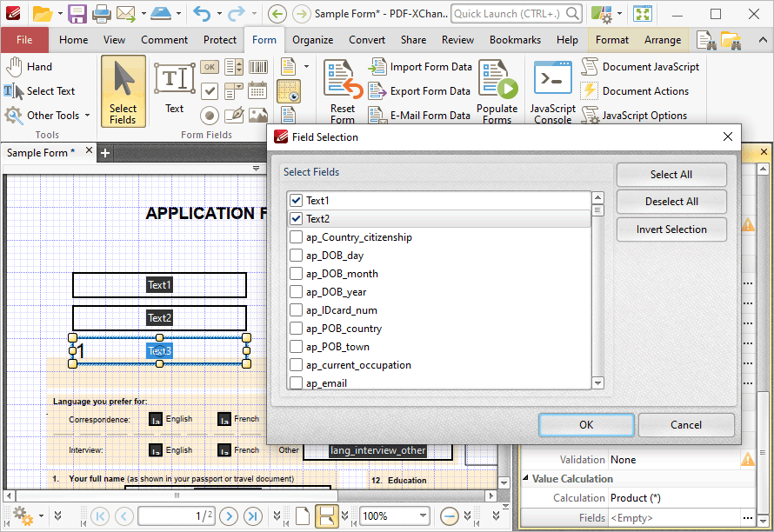Activate the Select Fields tool
The image size is (774, 532).
click(x=123, y=91)
